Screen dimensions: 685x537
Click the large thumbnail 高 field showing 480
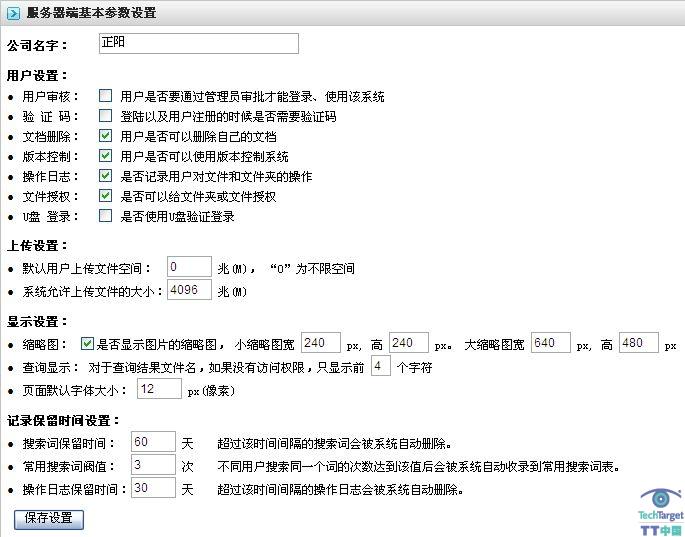pyautogui.click(x=639, y=343)
